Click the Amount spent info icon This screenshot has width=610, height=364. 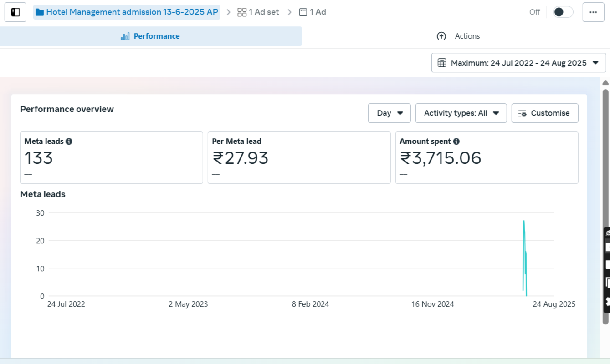[x=456, y=142]
